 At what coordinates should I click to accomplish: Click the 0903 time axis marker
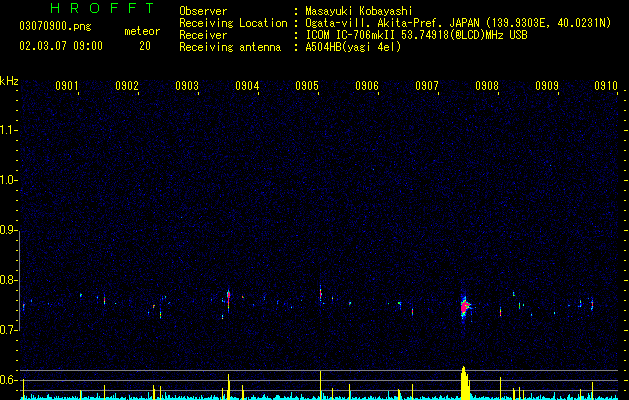[187, 85]
